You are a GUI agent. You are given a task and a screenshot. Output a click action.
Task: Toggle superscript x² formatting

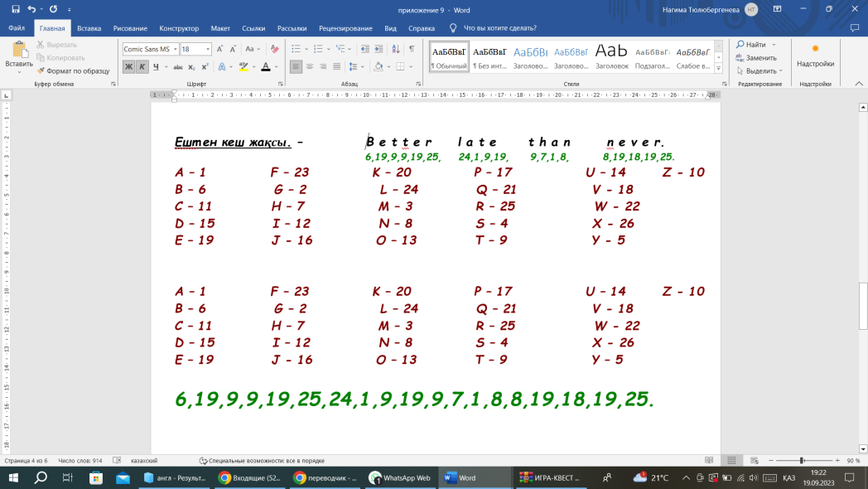pyautogui.click(x=205, y=66)
